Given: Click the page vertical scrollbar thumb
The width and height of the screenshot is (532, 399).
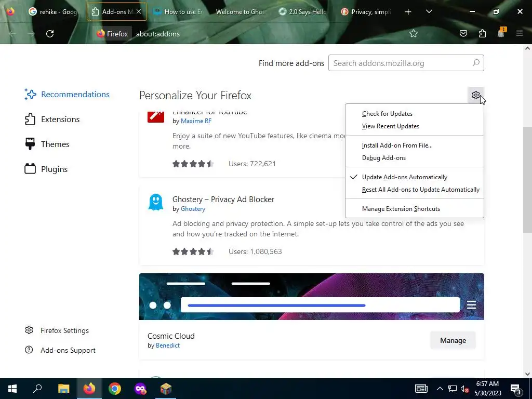Looking at the screenshot, I should point(527,179).
